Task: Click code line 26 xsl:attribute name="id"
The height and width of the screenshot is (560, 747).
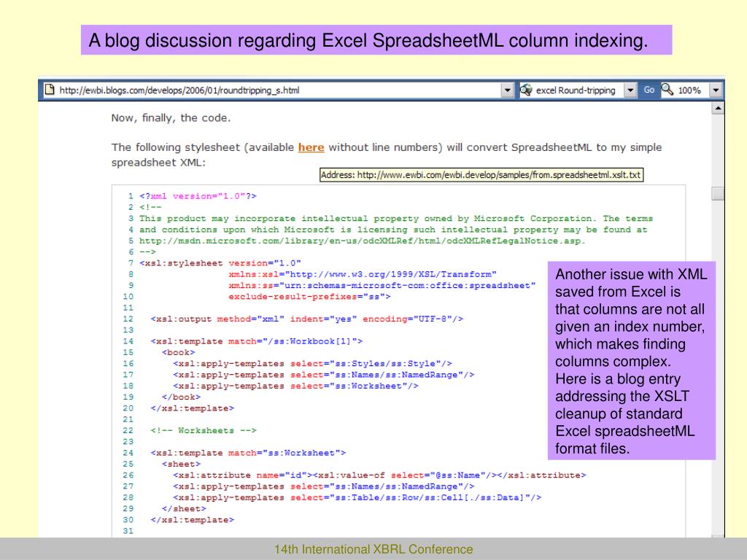Action: 379,475
